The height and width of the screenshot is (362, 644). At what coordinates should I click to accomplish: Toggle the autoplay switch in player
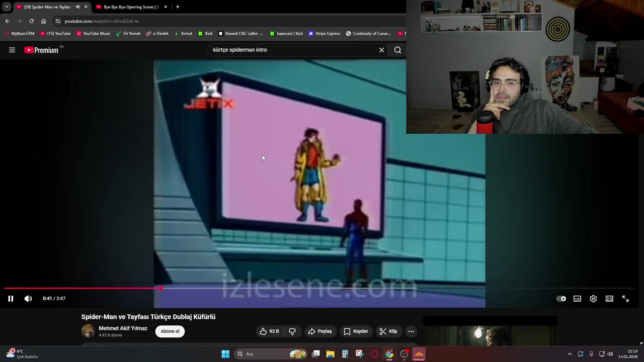click(561, 299)
